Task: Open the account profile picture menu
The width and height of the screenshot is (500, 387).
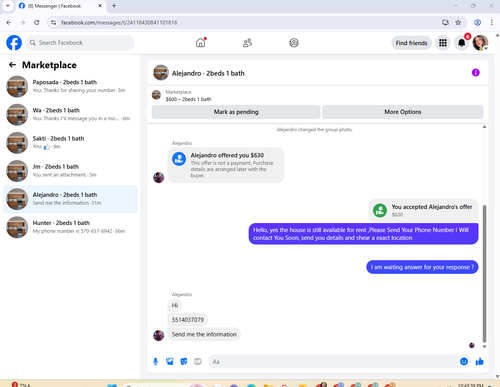Action: (x=480, y=43)
